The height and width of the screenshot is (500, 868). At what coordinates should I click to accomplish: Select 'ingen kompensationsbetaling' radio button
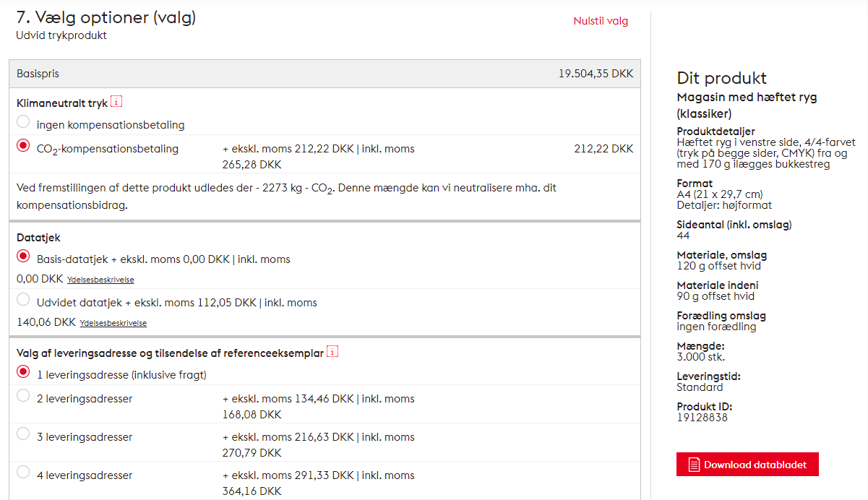coord(24,122)
